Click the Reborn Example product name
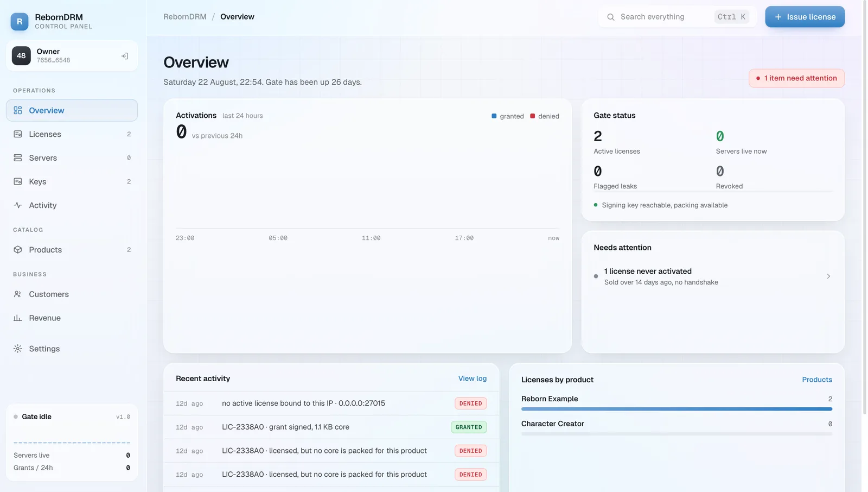The width and height of the screenshot is (868, 492). click(550, 399)
